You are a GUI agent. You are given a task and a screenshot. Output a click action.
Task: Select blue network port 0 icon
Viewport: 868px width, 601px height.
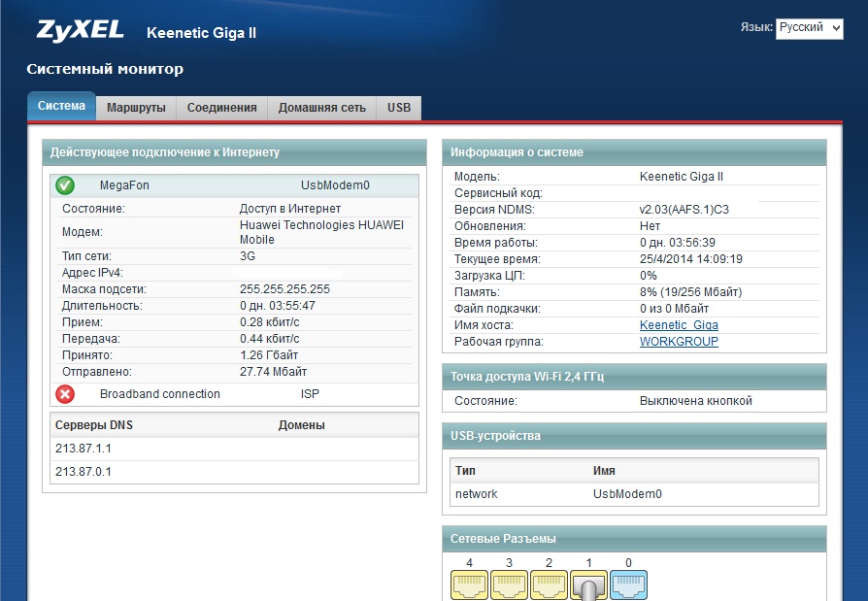click(629, 585)
